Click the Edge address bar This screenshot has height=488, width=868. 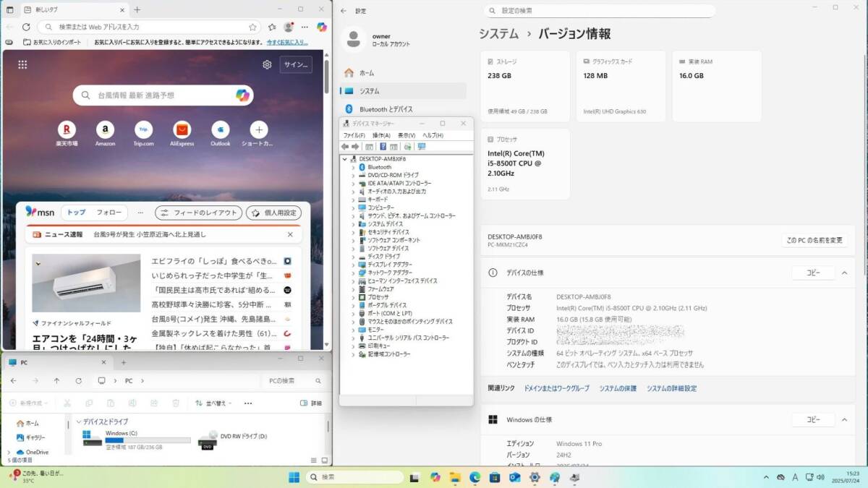pos(148,27)
